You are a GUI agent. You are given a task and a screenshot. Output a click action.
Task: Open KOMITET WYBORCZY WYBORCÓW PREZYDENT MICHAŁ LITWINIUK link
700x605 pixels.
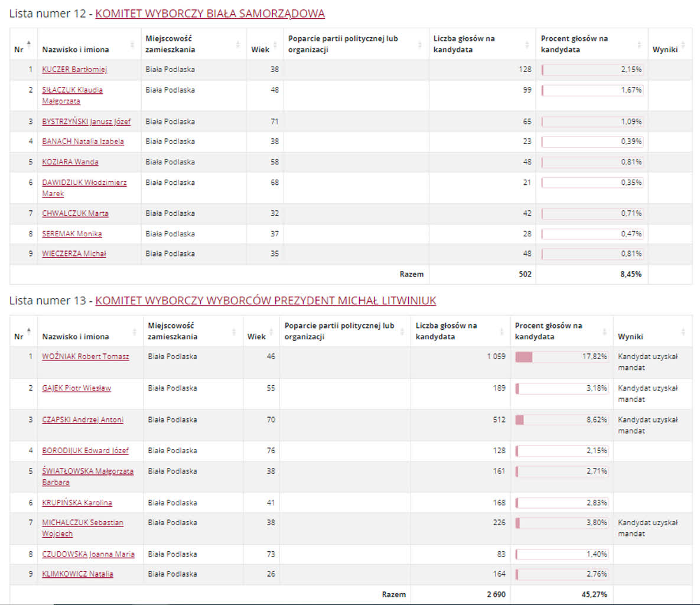[x=265, y=301]
